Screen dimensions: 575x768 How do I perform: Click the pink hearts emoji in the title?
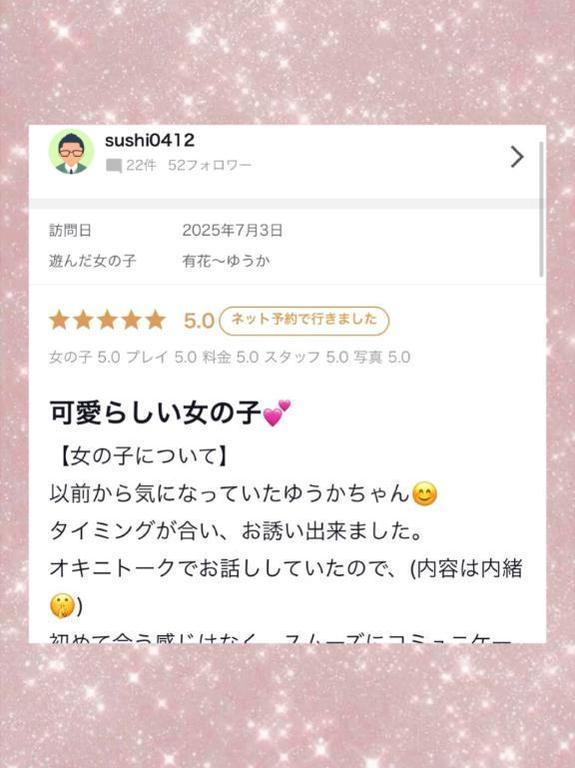tap(277, 413)
